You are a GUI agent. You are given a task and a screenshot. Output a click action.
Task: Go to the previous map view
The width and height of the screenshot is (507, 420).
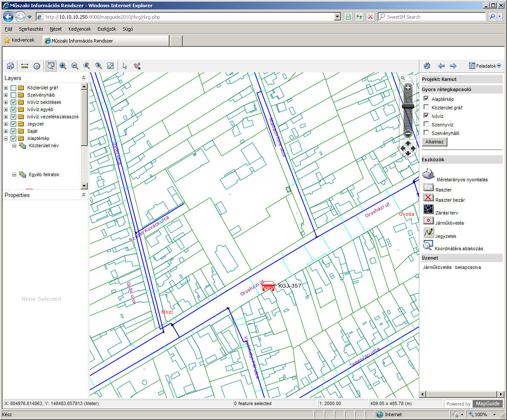coord(87,66)
